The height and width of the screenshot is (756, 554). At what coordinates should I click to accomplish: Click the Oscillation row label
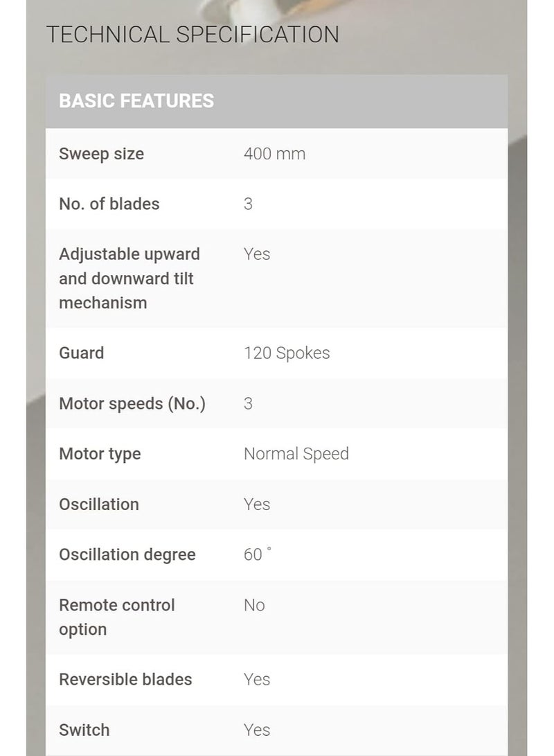(x=99, y=504)
